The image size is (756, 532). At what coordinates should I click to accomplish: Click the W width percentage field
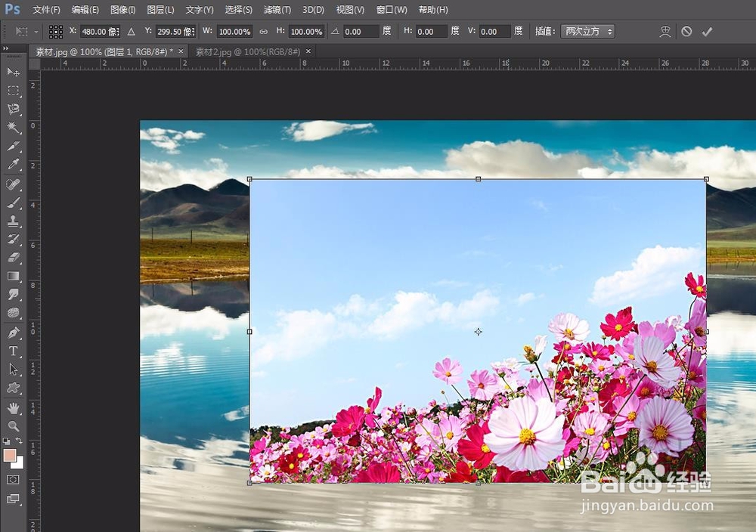point(235,32)
